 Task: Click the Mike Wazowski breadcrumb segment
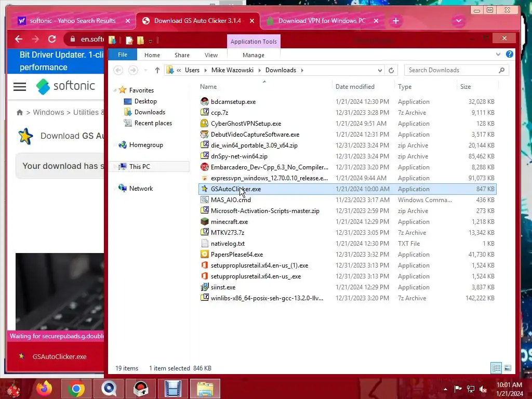[x=232, y=70]
